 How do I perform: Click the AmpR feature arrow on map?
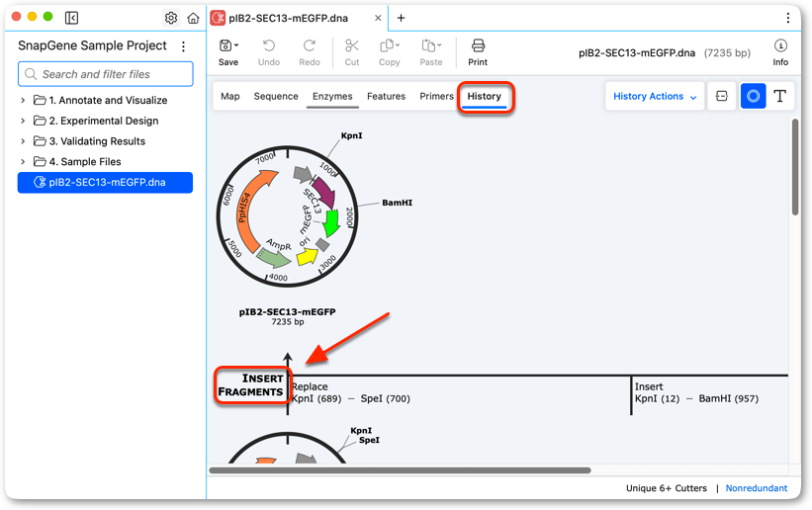click(x=275, y=258)
